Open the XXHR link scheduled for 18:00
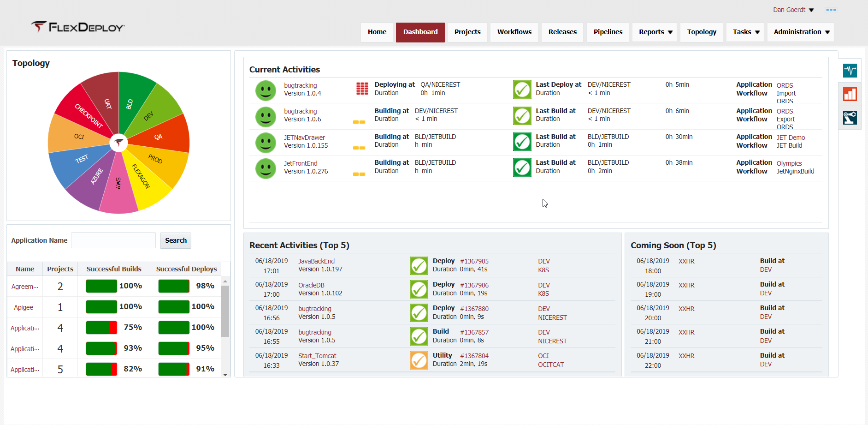868x425 pixels. pos(686,261)
